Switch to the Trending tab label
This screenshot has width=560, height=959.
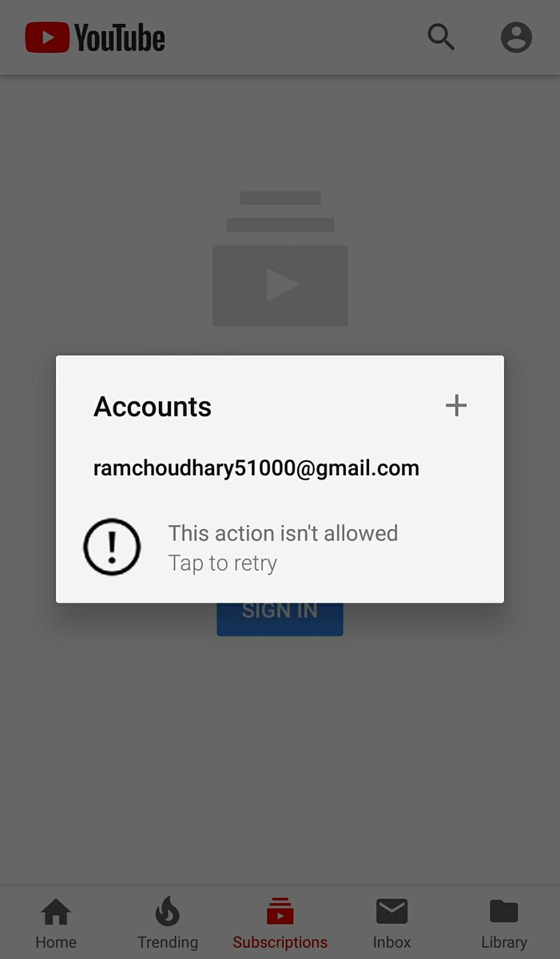[168, 942]
